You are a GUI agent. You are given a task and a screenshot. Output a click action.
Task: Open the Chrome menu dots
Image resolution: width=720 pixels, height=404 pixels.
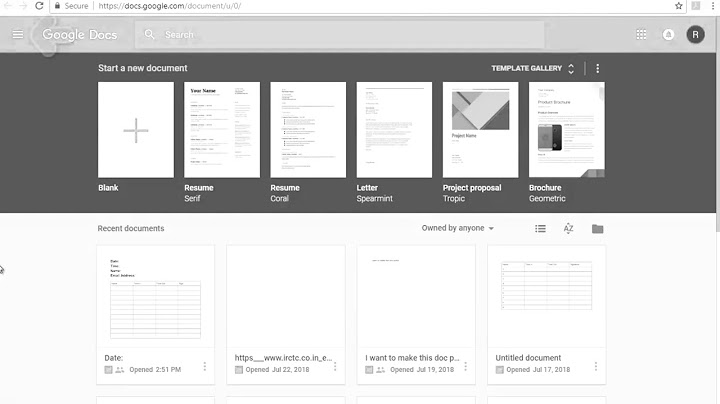point(713,6)
